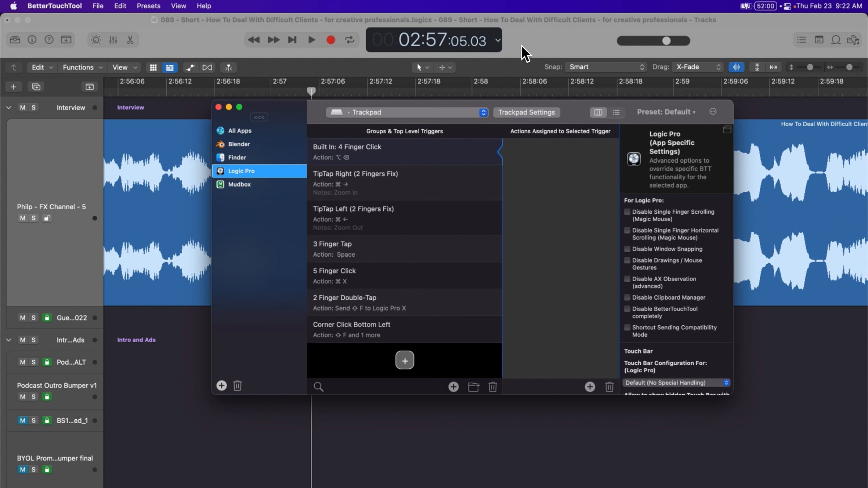Toggle the waveform zoom button

(736, 67)
